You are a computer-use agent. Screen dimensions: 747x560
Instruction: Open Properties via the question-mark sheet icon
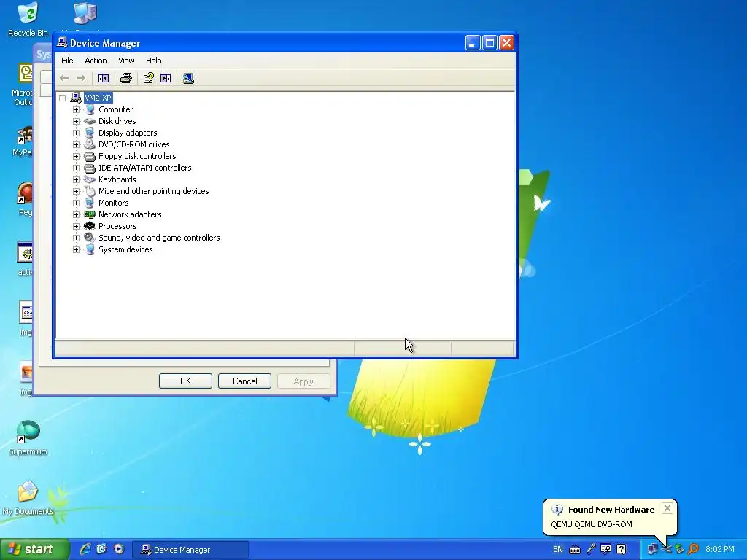pyautogui.click(x=149, y=78)
